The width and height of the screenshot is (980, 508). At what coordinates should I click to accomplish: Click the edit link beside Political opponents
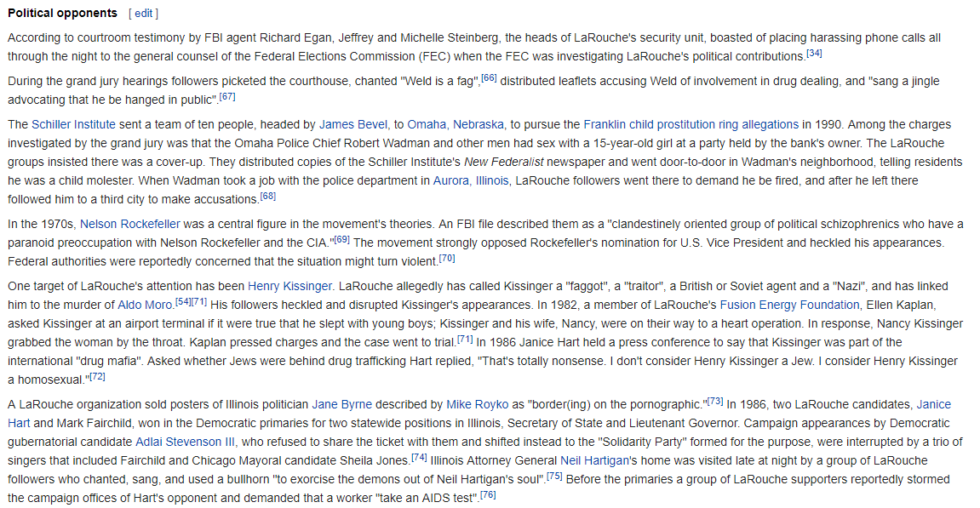tap(143, 13)
